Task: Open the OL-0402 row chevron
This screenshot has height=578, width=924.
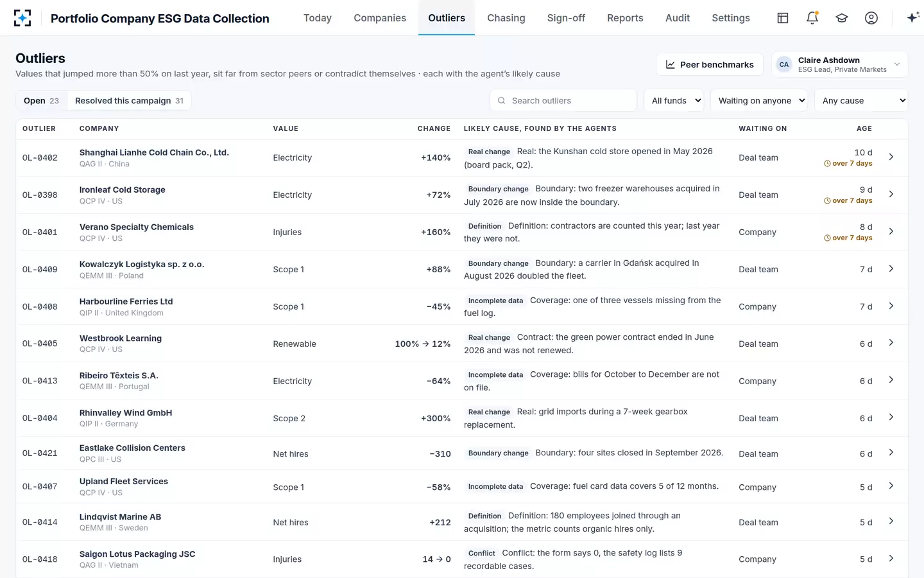Action: pos(891,157)
